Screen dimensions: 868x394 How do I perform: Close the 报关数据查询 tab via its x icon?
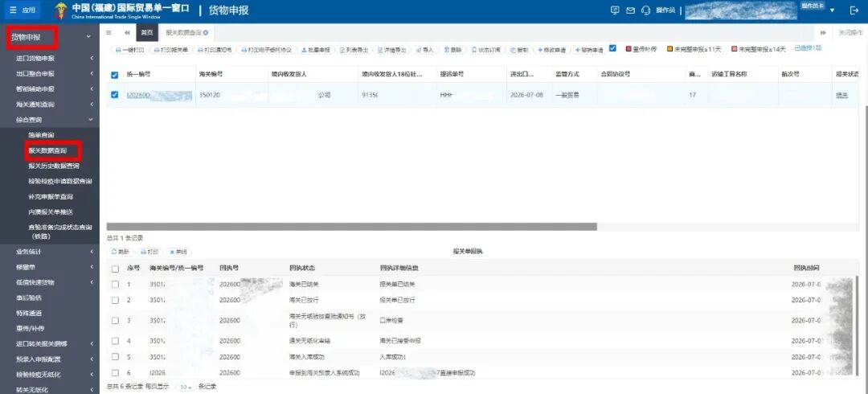coord(206,33)
